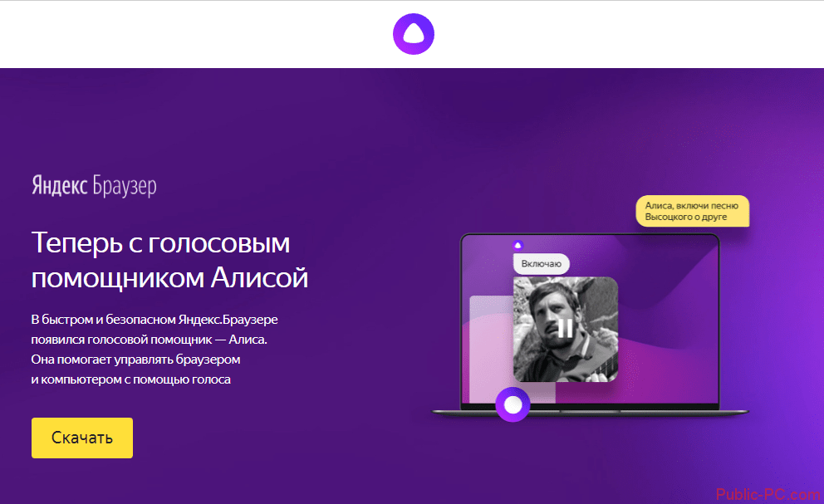Click the purple Alice logo in the header
The image size is (824, 504).
(x=413, y=35)
